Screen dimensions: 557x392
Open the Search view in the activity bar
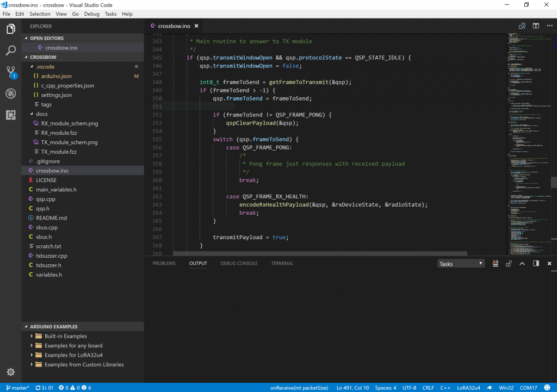tap(11, 49)
